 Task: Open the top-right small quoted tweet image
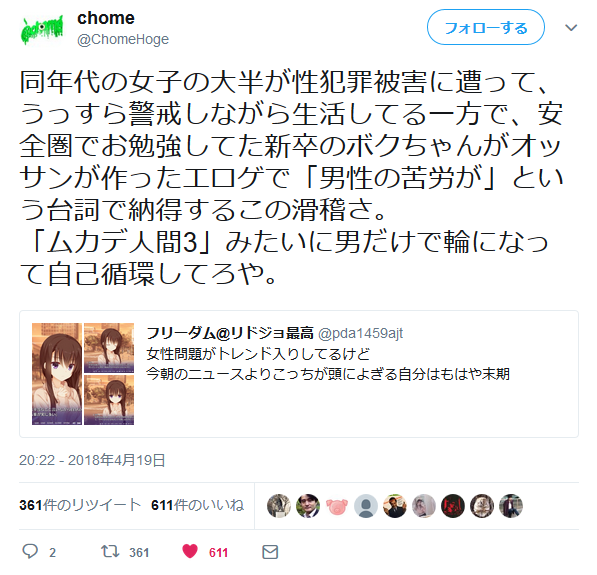[109, 348]
